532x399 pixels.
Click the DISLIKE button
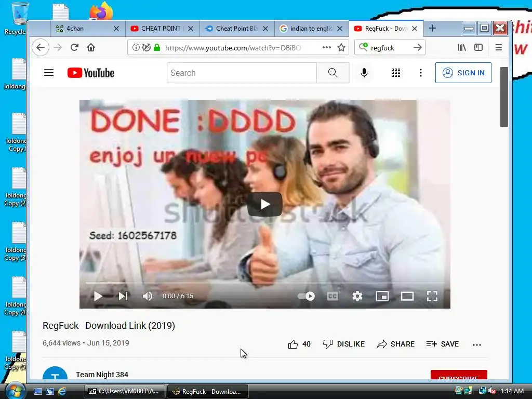pos(344,344)
